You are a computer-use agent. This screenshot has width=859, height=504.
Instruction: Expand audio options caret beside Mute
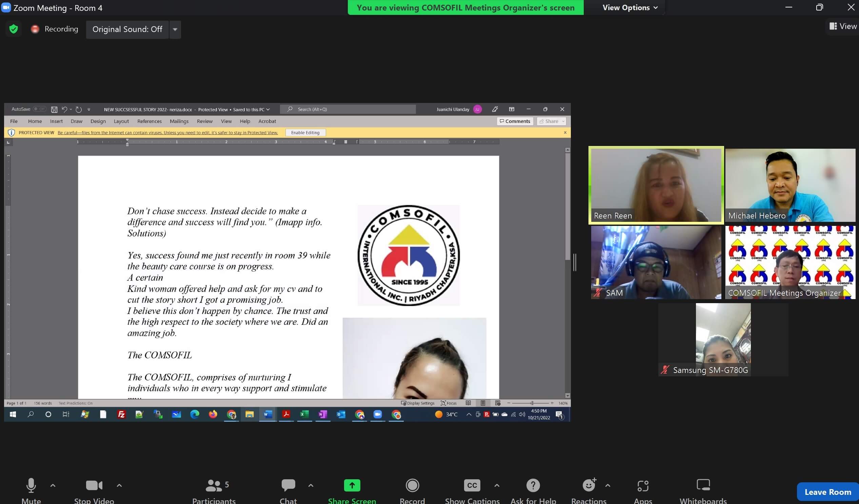point(53,485)
